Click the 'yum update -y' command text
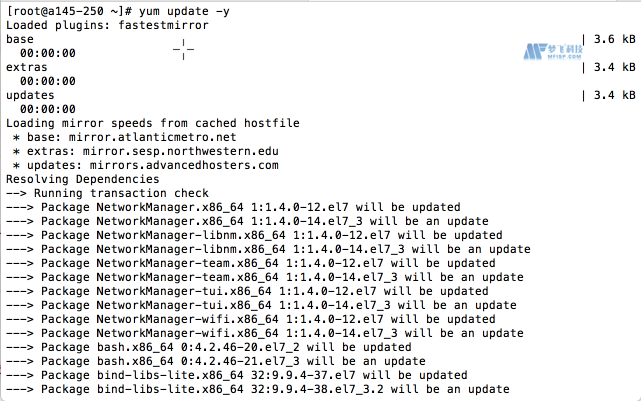 [184, 11]
